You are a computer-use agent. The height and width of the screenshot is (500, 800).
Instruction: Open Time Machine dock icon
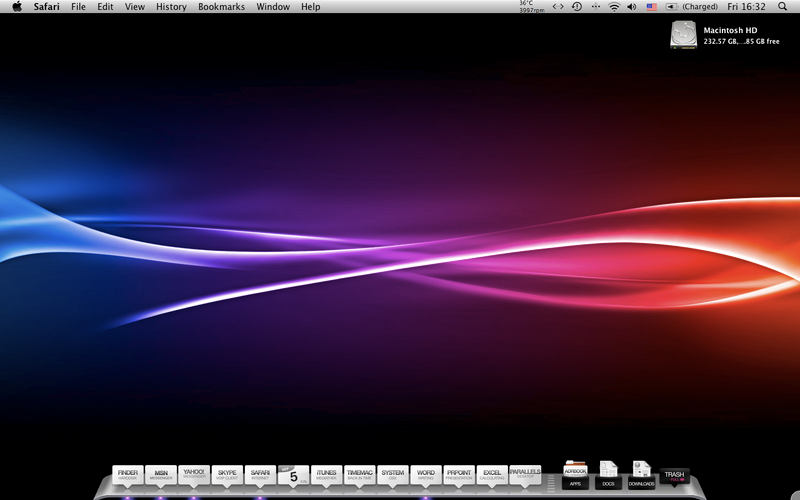359,475
